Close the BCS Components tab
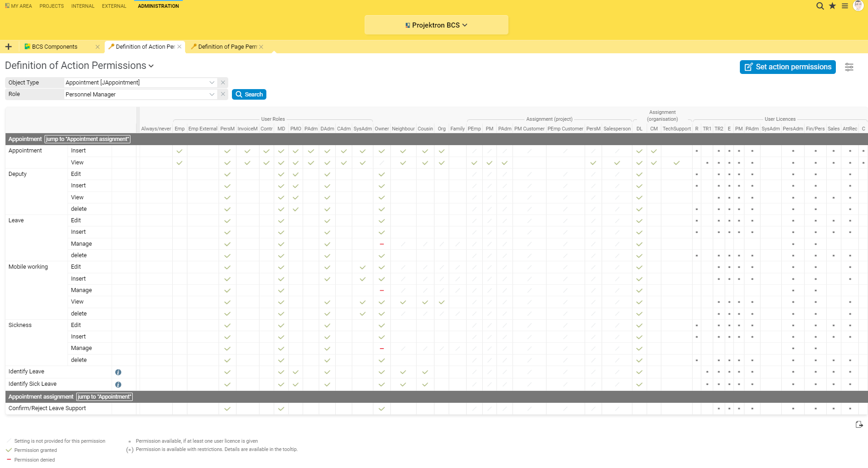Image resolution: width=868 pixels, height=468 pixels. [97, 47]
